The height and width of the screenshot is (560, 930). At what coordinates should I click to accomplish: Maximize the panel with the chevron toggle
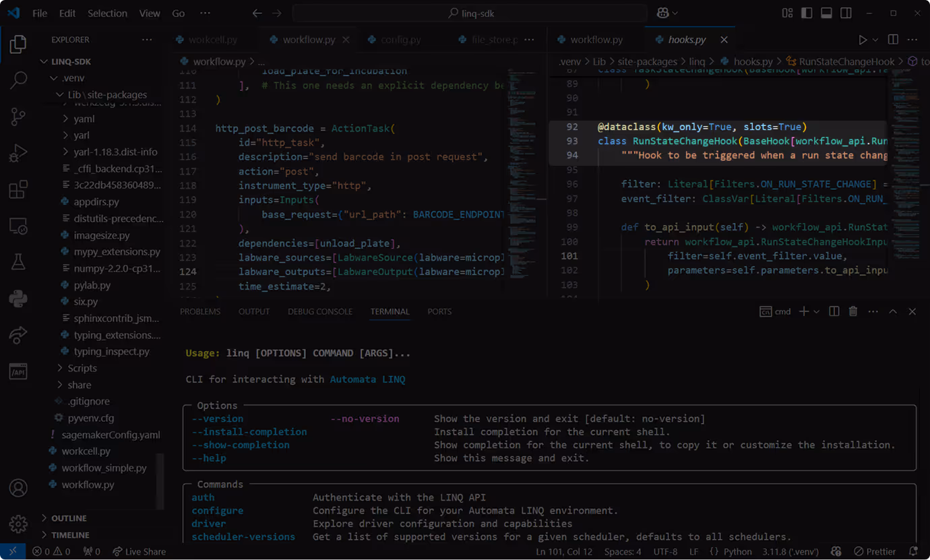(x=893, y=311)
